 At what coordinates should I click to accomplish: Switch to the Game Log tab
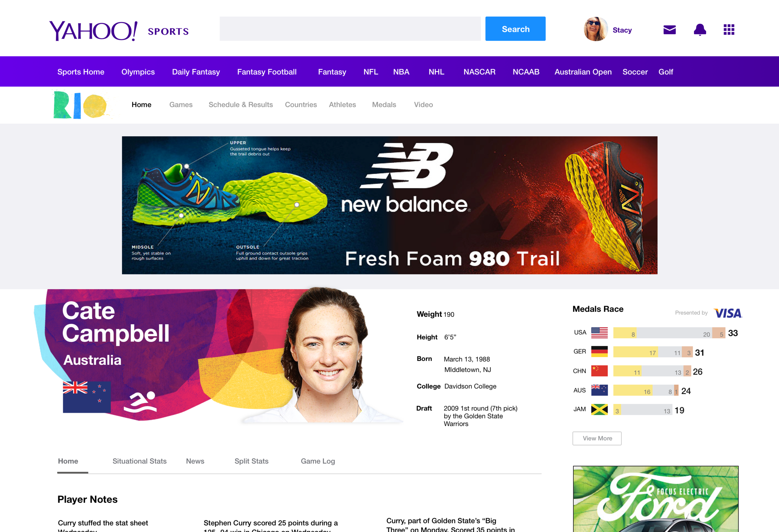click(318, 461)
